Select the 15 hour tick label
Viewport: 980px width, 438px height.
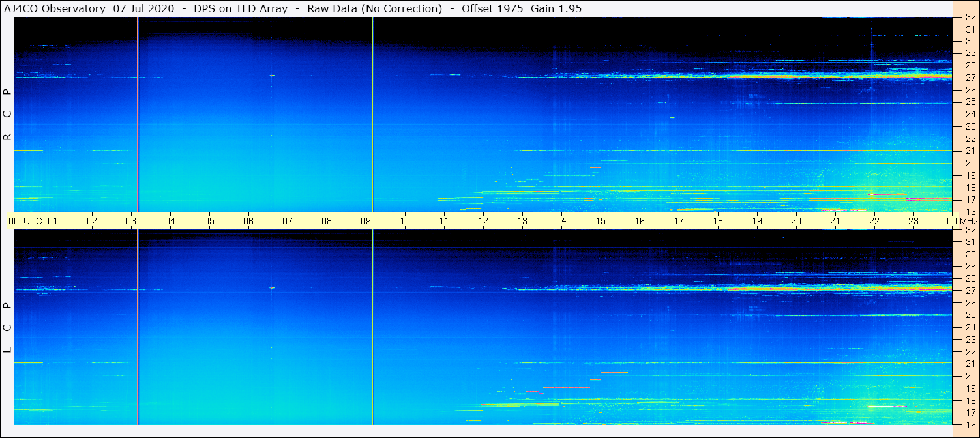coord(601,221)
